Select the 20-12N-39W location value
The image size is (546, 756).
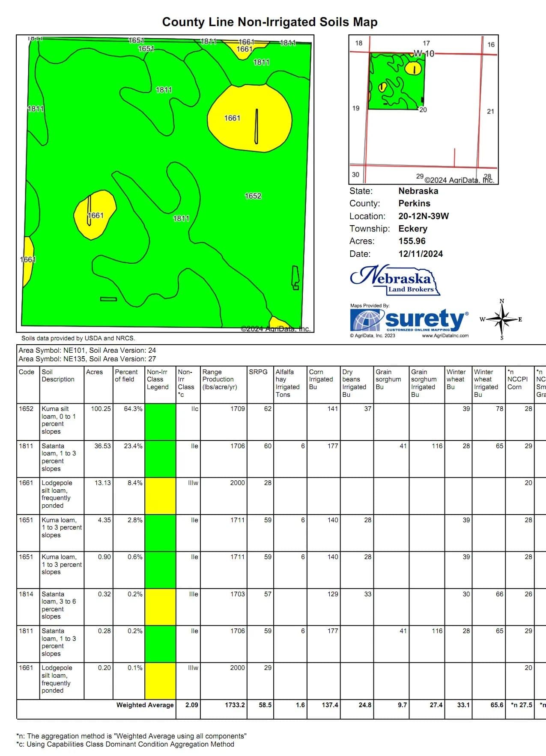pos(424,216)
